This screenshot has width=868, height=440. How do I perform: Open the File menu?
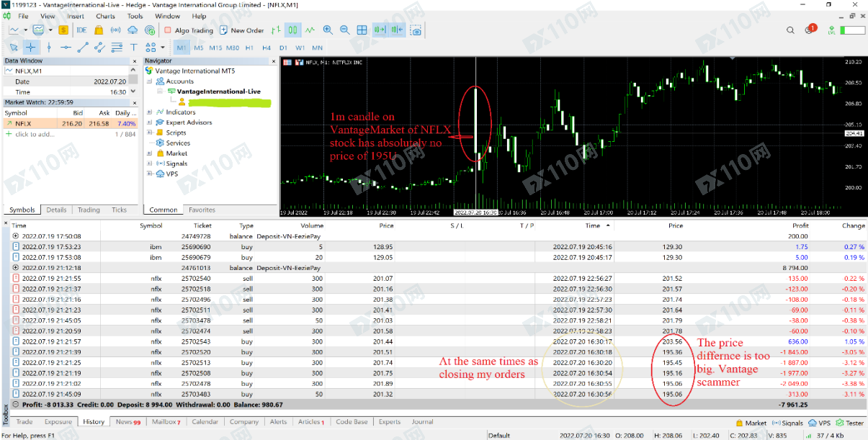tap(23, 16)
